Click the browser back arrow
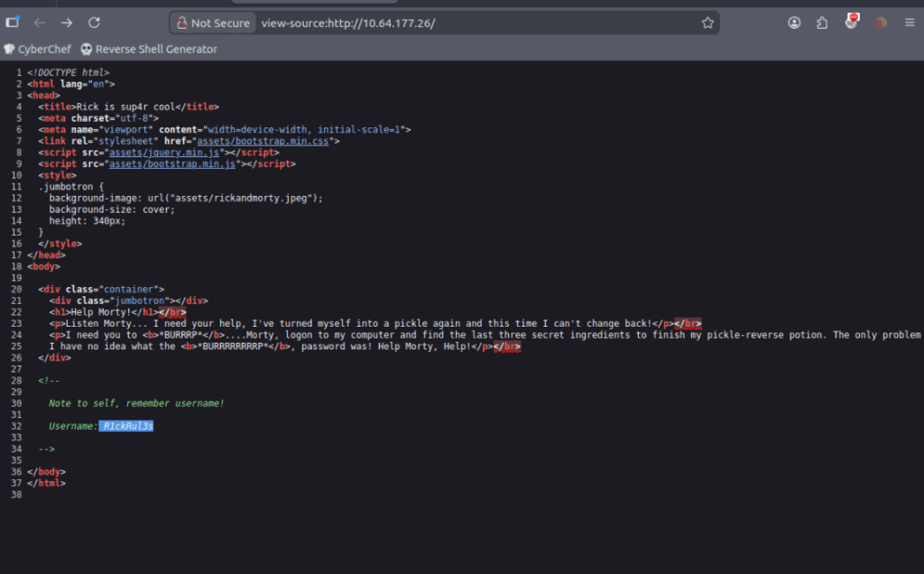The image size is (924, 574). point(40,23)
